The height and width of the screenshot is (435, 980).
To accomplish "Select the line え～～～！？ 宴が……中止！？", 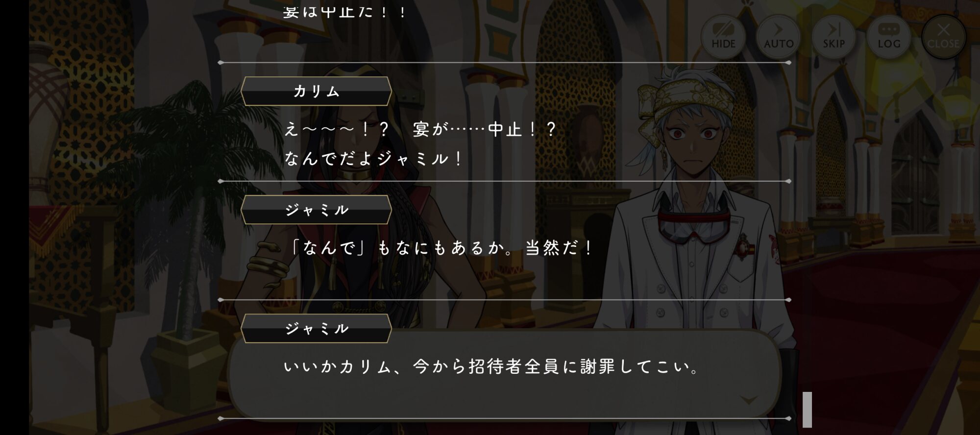I will click(421, 129).
